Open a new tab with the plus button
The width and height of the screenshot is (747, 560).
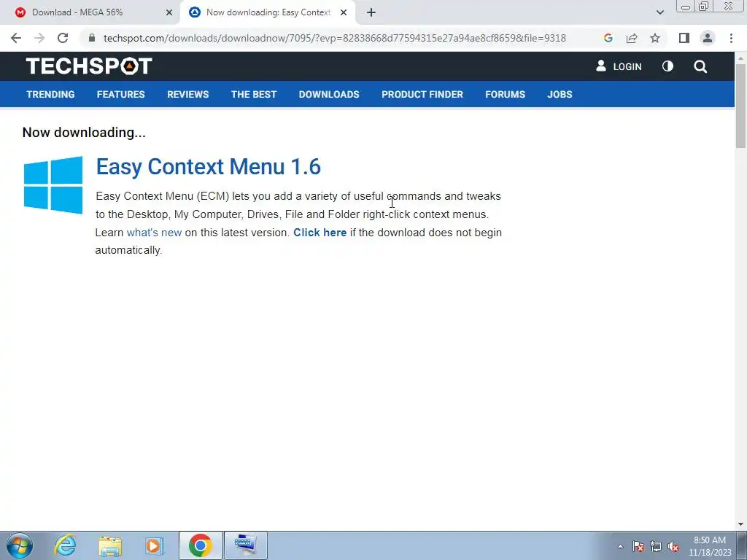coord(371,13)
